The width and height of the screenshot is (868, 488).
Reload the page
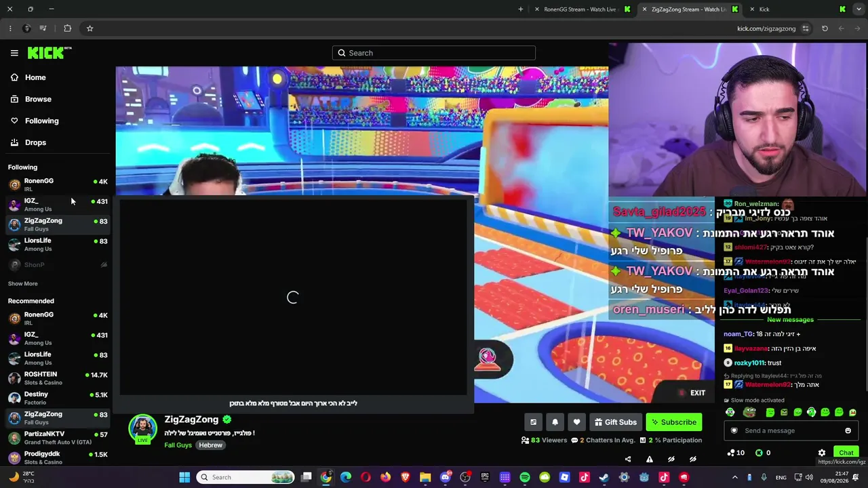tap(825, 28)
